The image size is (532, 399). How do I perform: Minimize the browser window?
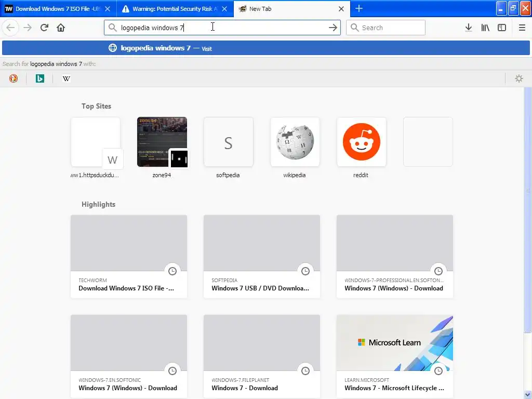[x=501, y=8]
